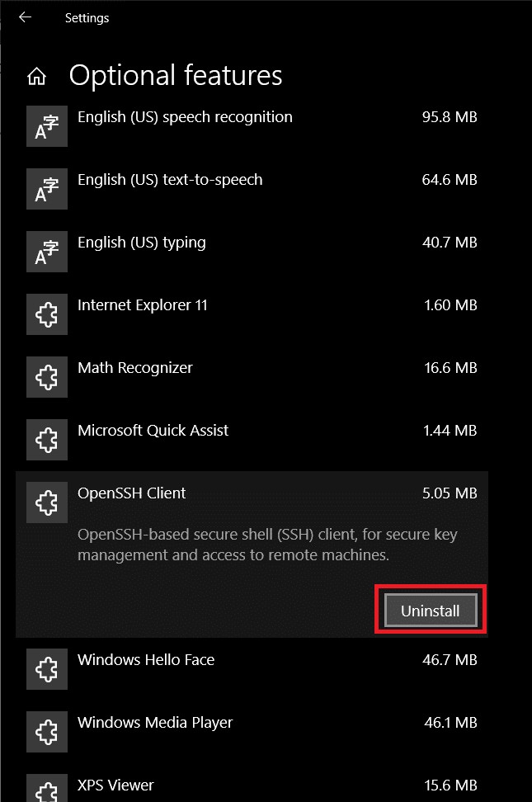Click the English (US) speech recognition language icon

(46, 125)
